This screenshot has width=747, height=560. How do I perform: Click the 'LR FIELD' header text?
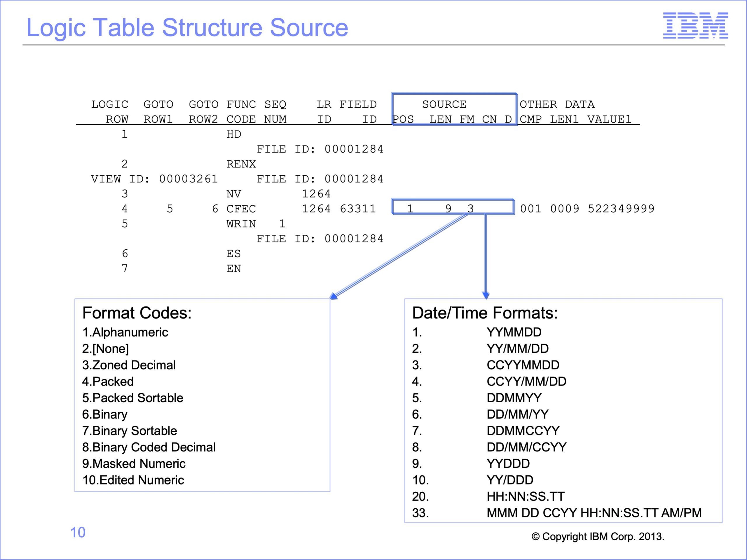346,104
